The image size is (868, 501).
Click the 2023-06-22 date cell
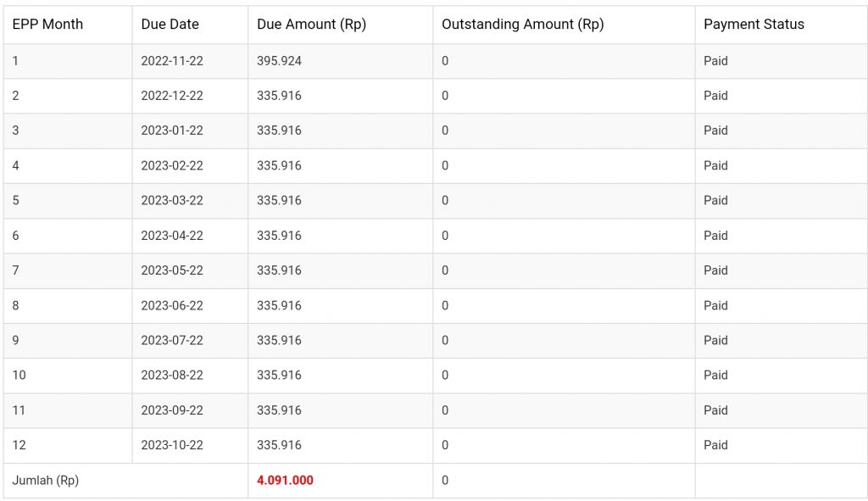click(172, 305)
